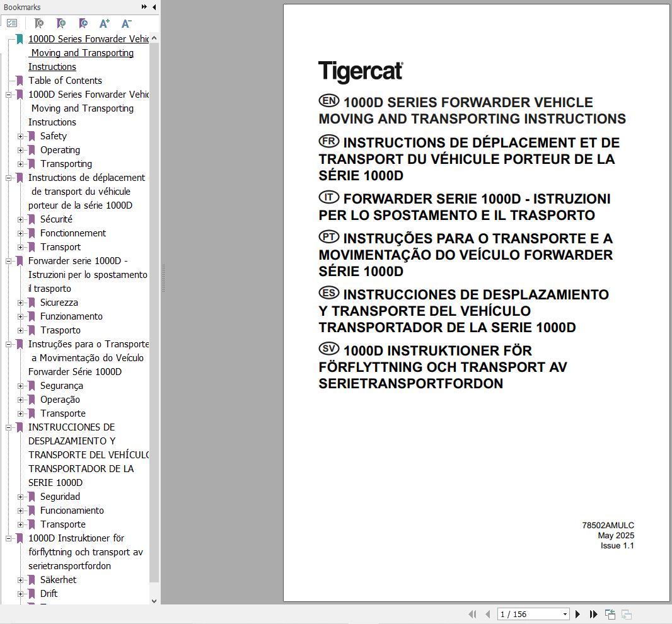This screenshot has height=624, width=672.
Task: Open the bookmark options list icon
Action: (x=12, y=23)
